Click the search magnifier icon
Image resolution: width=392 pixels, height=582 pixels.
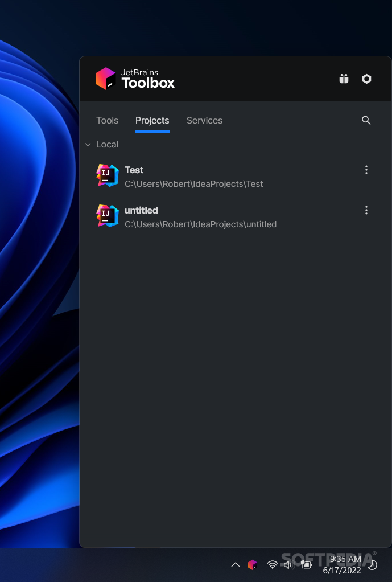pyautogui.click(x=366, y=120)
